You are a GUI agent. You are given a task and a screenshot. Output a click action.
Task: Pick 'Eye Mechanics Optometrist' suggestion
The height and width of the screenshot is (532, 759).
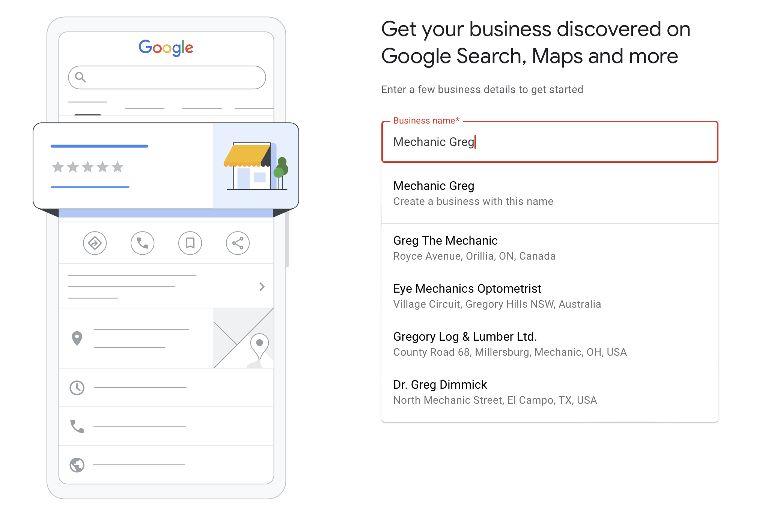tap(550, 296)
